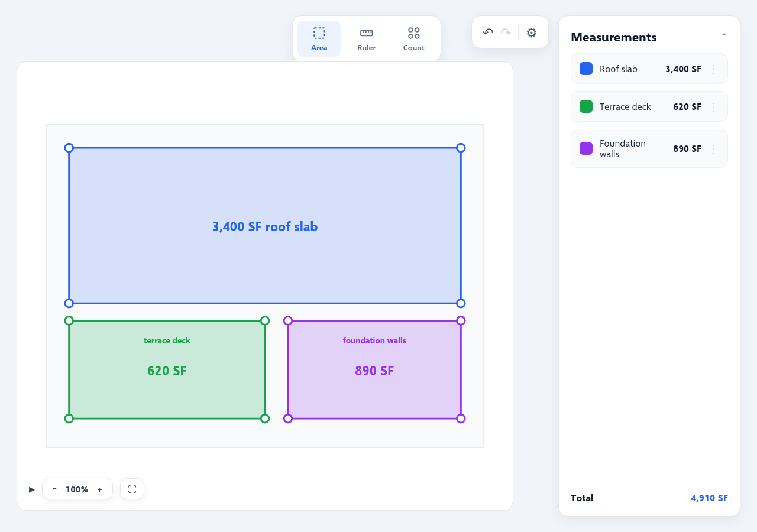The width and height of the screenshot is (757, 532).
Task: Switch to the Ruler tool
Action: point(367,39)
